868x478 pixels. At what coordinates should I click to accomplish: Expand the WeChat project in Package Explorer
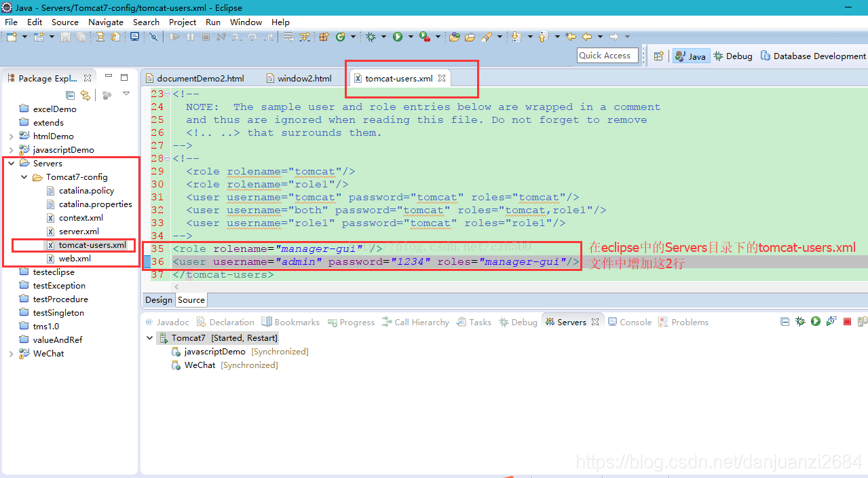click(x=12, y=353)
